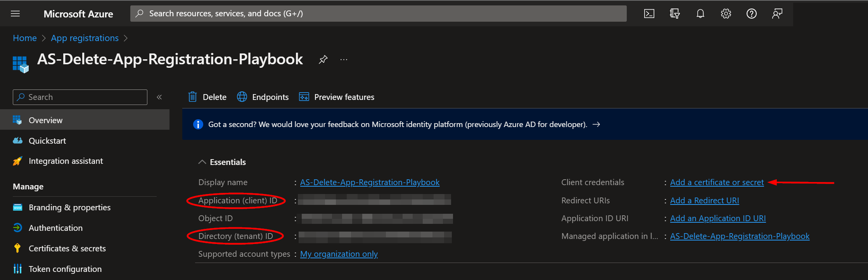Open Cloud Shell icon in the top bar
868x280 pixels.
[649, 14]
